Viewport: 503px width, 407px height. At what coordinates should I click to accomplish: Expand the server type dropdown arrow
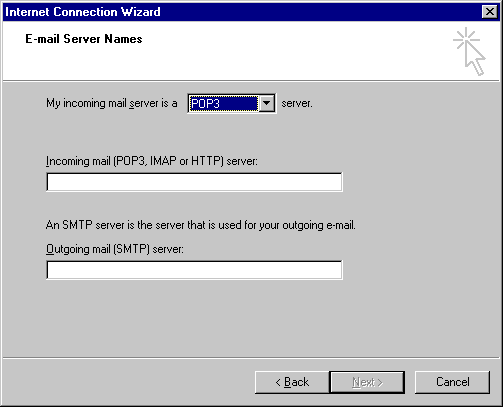[266, 103]
